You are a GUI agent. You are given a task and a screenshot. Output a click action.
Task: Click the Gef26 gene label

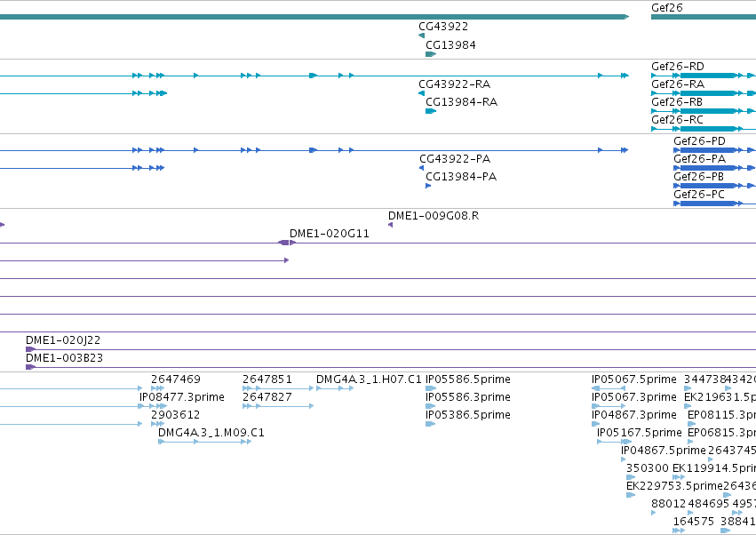pos(667,8)
